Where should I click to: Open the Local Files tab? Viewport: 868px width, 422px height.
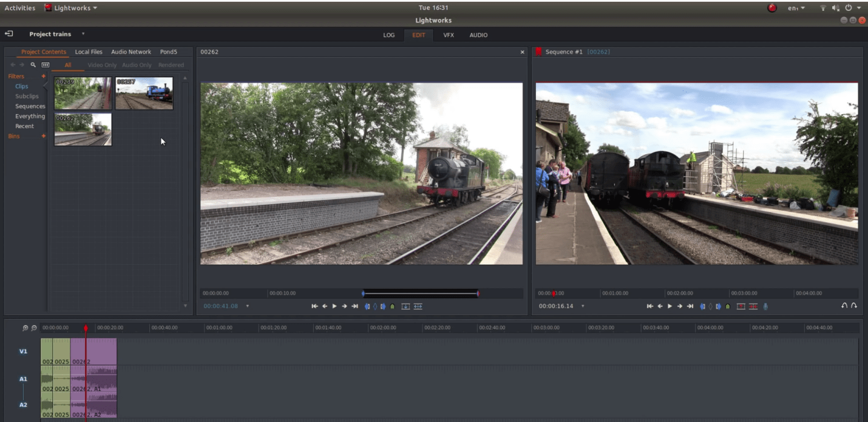tap(89, 52)
